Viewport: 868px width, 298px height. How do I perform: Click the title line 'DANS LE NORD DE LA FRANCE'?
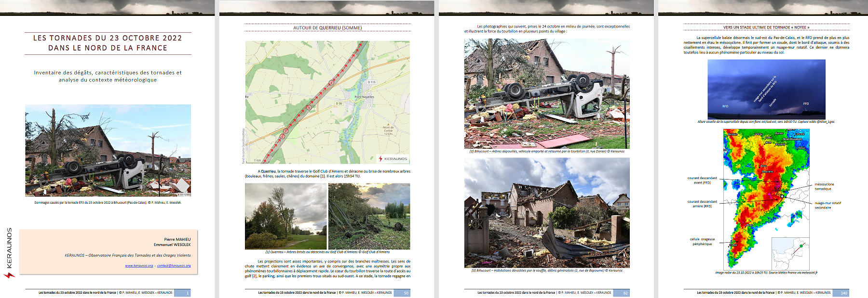(108, 48)
